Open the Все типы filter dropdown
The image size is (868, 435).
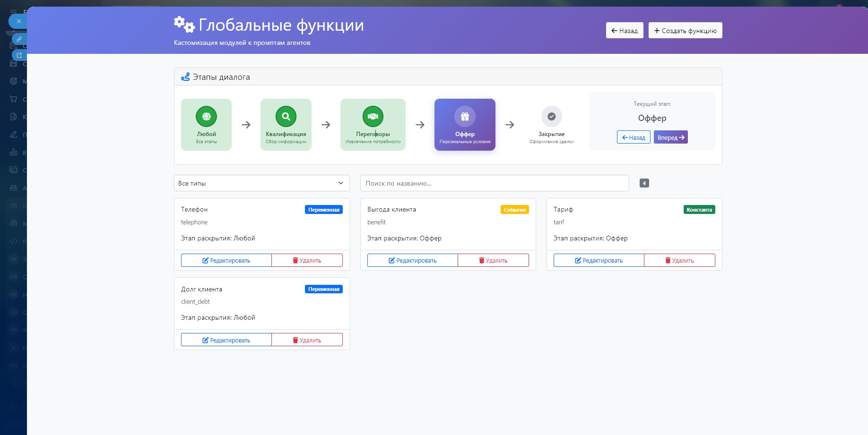point(261,183)
